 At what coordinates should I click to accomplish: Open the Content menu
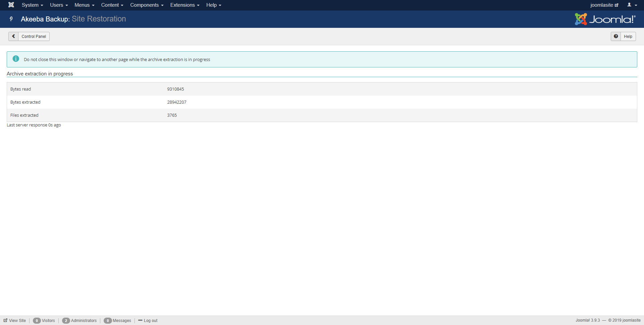point(112,5)
